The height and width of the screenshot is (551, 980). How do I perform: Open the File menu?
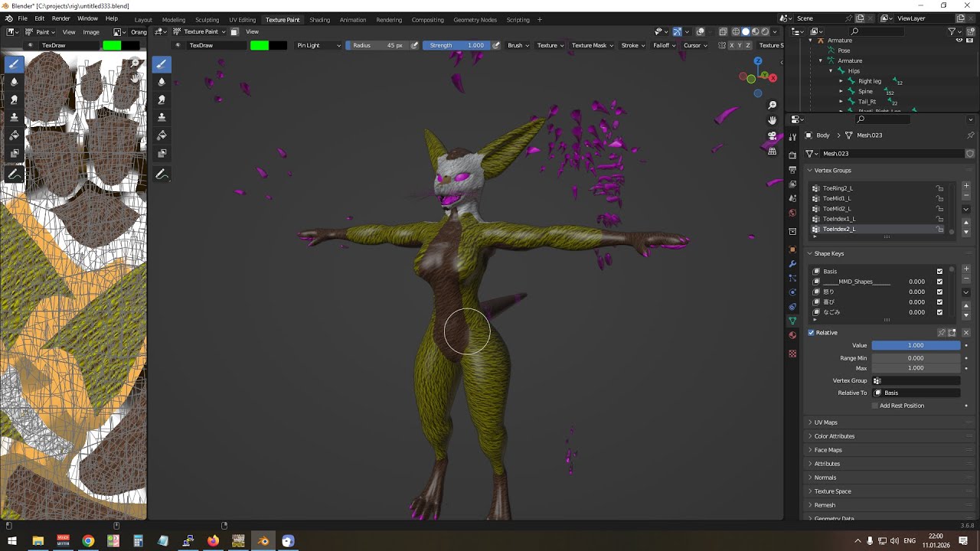coord(22,18)
